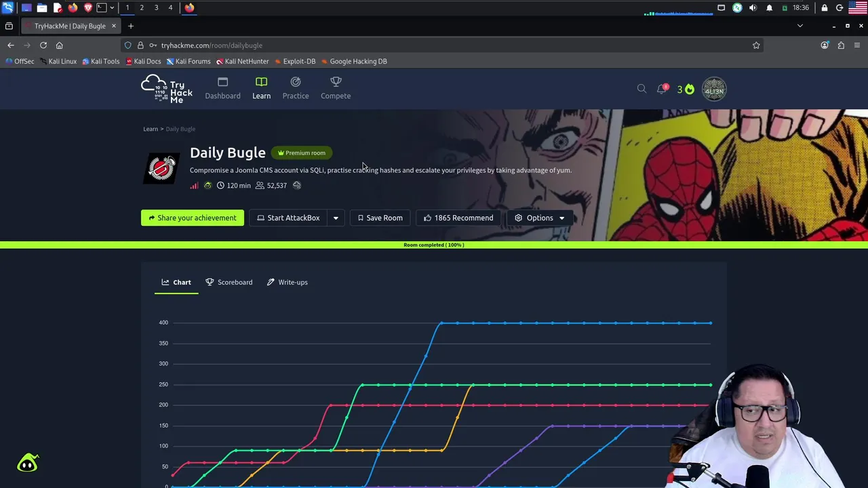This screenshot has height=488, width=868.
Task: Lock the screen via the padlock icon
Action: click(x=825, y=7)
